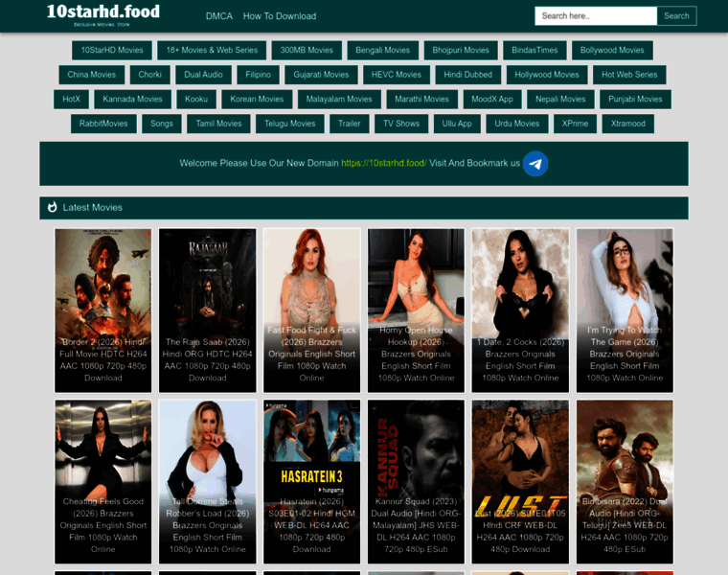
Task: Open the Trailer category
Action: click(x=349, y=124)
